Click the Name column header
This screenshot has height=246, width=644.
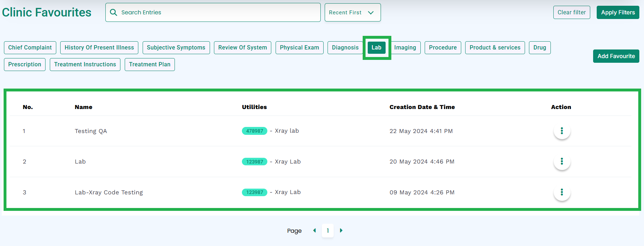click(x=84, y=107)
